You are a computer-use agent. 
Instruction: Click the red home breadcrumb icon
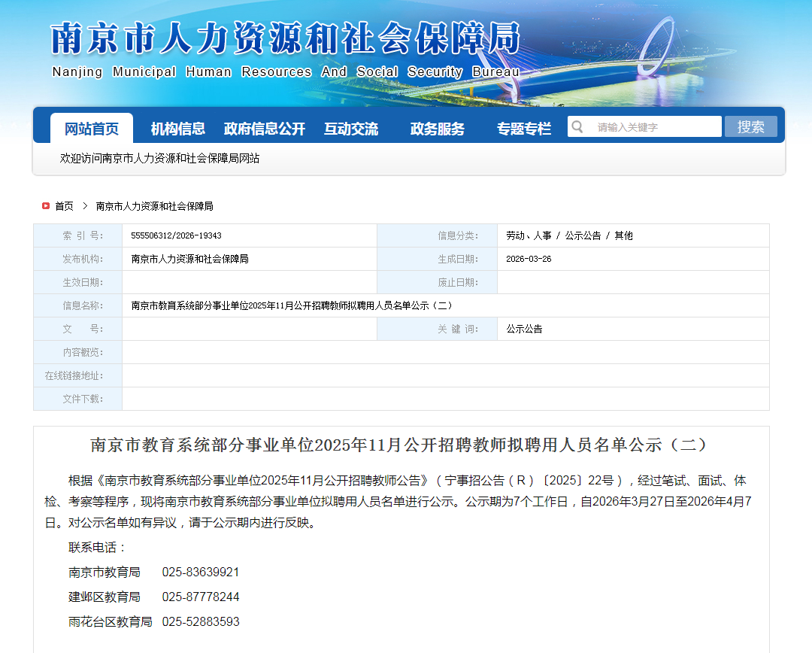tap(46, 205)
